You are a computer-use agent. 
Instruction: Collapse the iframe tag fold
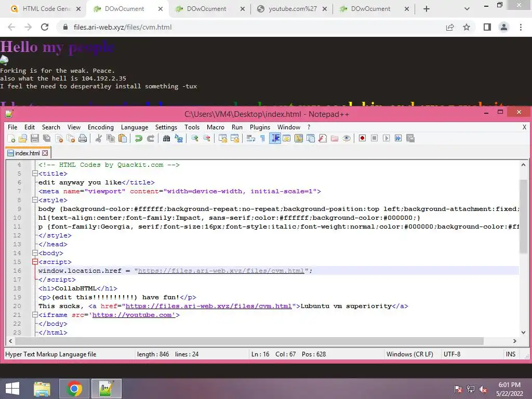pos(35,314)
